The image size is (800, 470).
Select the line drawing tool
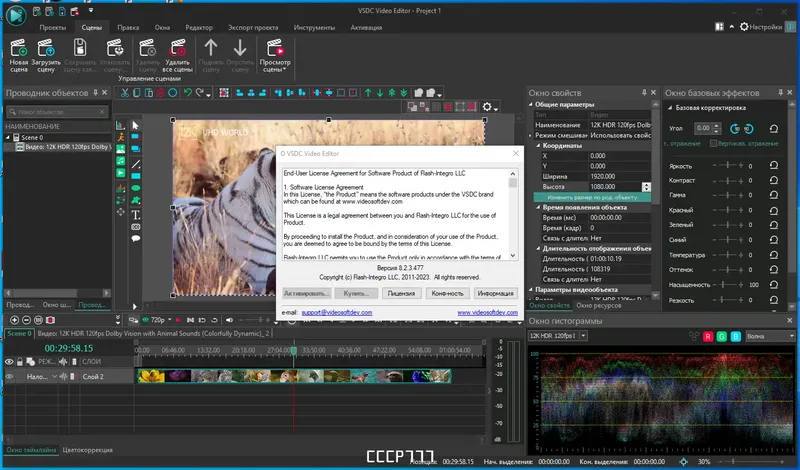(136, 164)
